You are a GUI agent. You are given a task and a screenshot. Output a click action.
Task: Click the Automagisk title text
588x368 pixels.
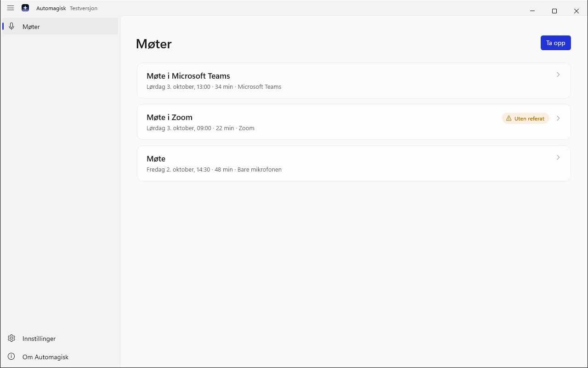(51, 8)
